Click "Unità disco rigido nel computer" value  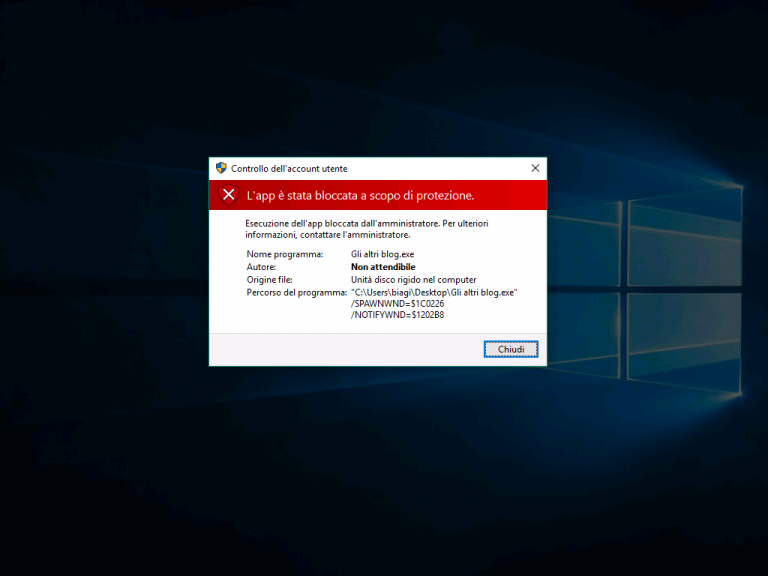[x=413, y=280]
